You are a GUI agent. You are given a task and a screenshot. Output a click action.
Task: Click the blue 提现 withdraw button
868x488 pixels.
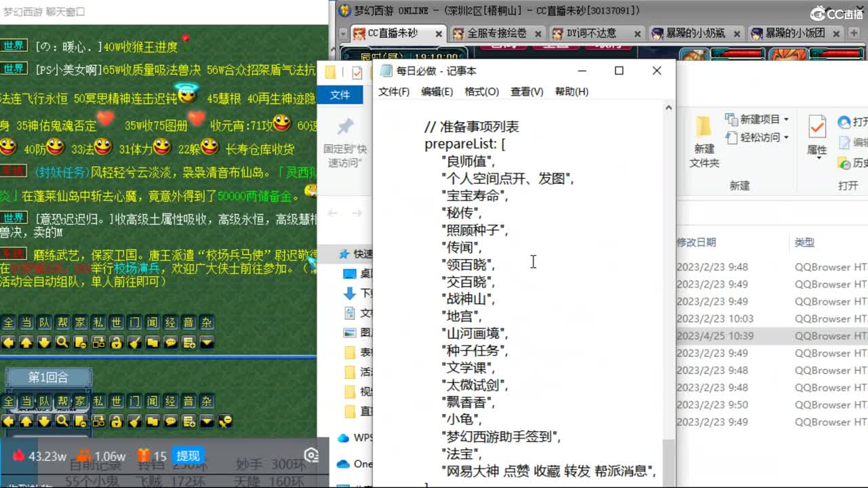click(188, 456)
